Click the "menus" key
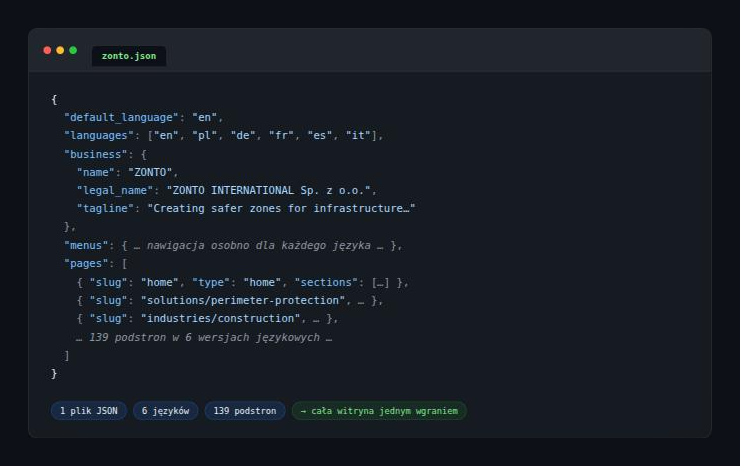Screen dimensions: 740x466 pos(86,246)
